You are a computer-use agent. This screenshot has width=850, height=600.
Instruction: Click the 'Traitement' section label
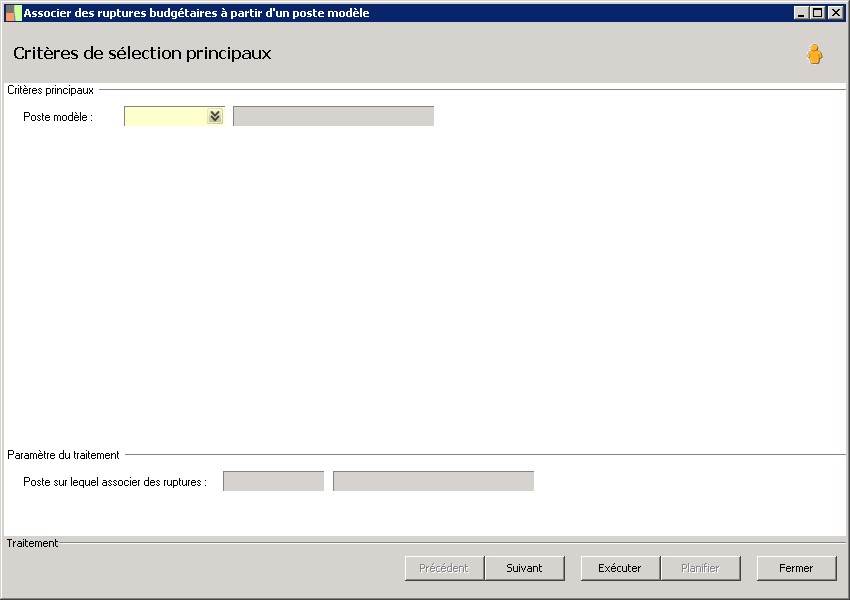pyautogui.click(x=32, y=543)
